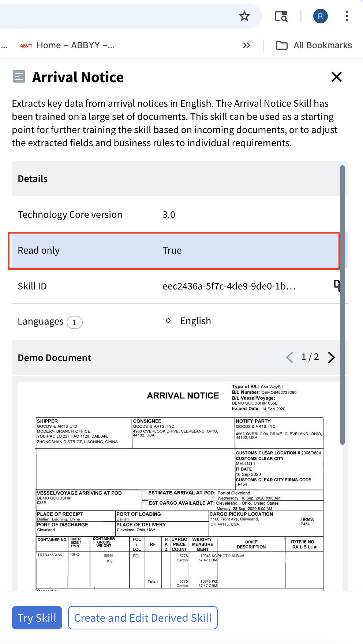Open the Home – ABBYY bookmark
The image size is (363, 644).
(x=67, y=45)
